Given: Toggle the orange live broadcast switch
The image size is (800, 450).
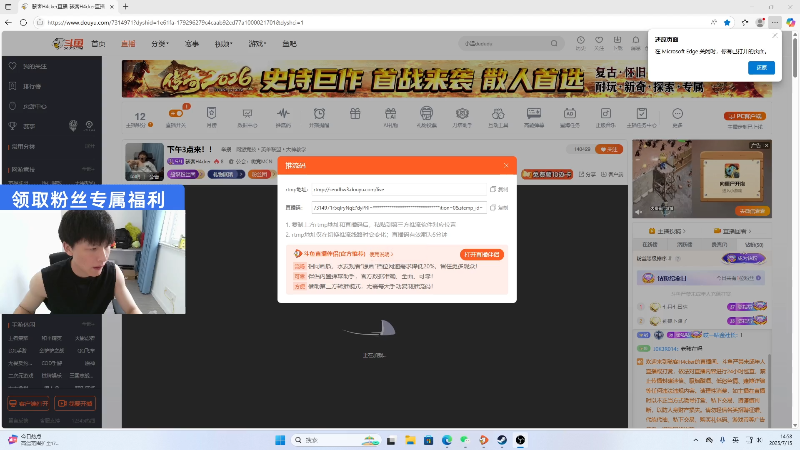Looking at the screenshot, I should tap(176, 113).
